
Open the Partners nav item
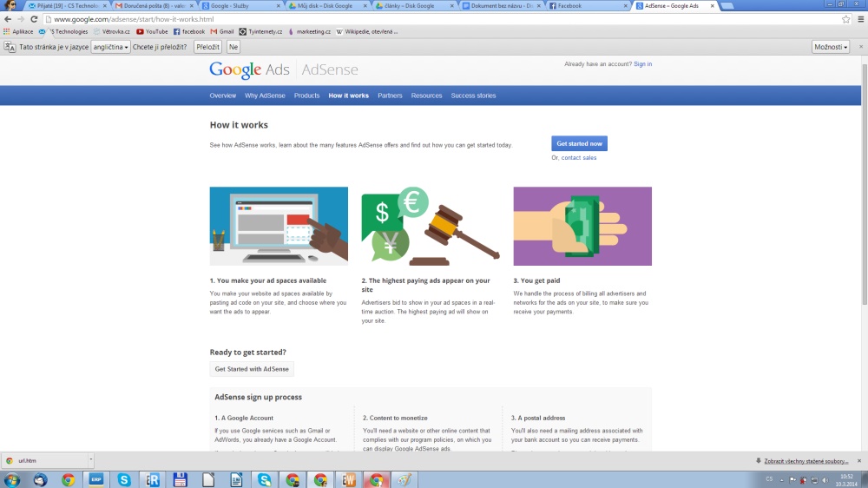[390, 96]
